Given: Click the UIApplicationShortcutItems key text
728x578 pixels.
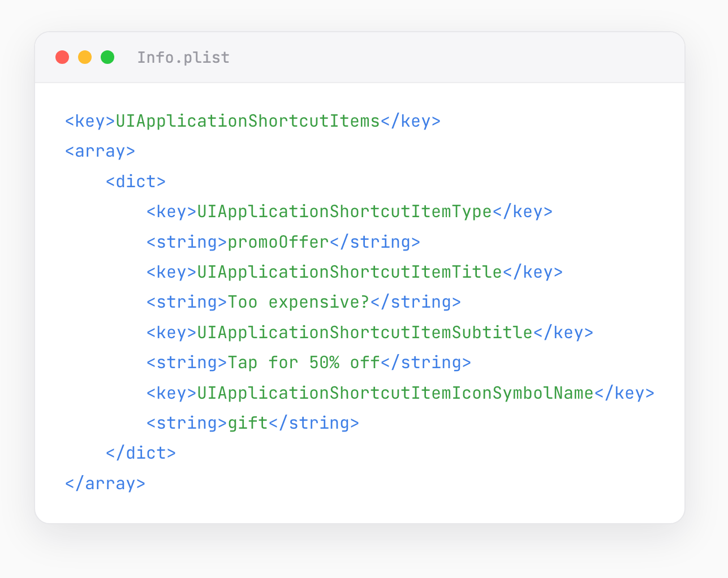Looking at the screenshot, I should pos(248,121).
